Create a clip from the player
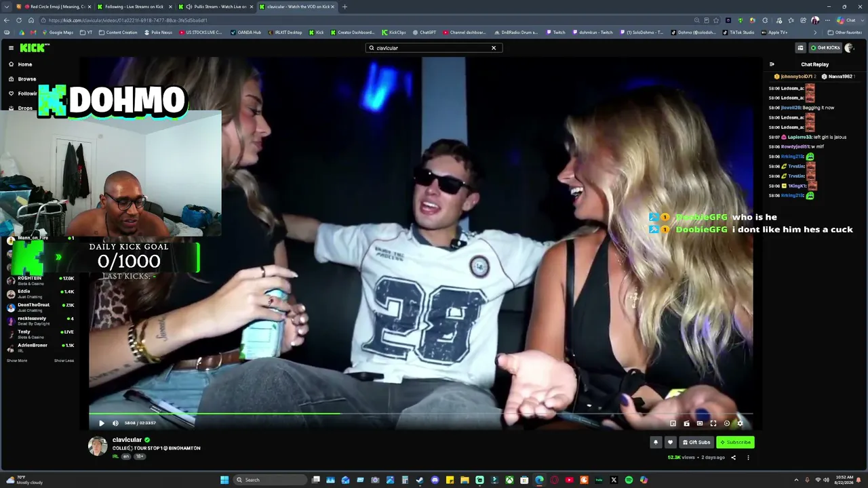 [686, 424]
